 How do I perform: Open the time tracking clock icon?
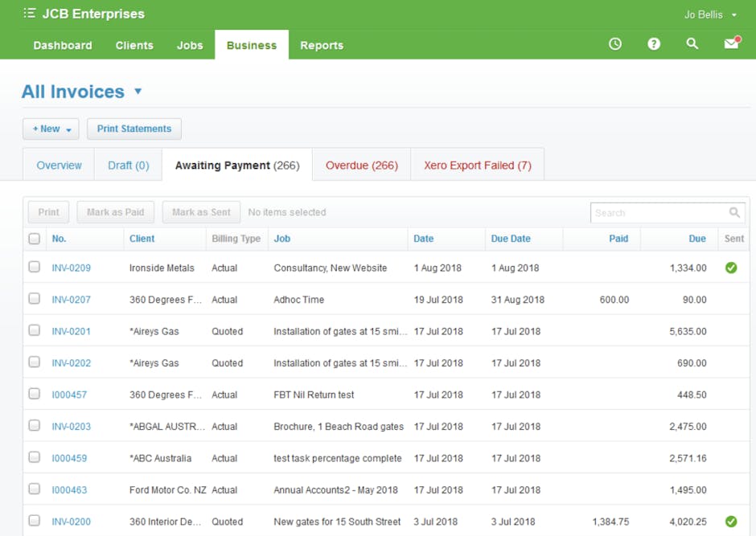(615, 44)
